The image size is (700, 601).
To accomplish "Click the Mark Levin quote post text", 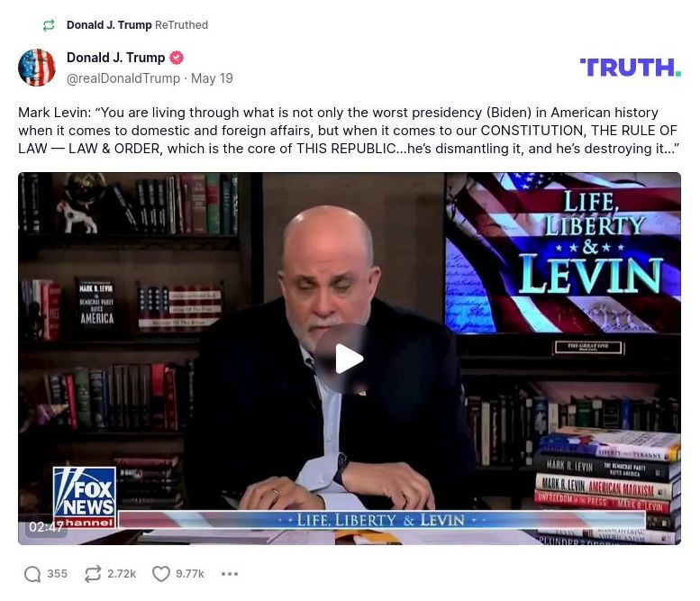I will point(349,131).
